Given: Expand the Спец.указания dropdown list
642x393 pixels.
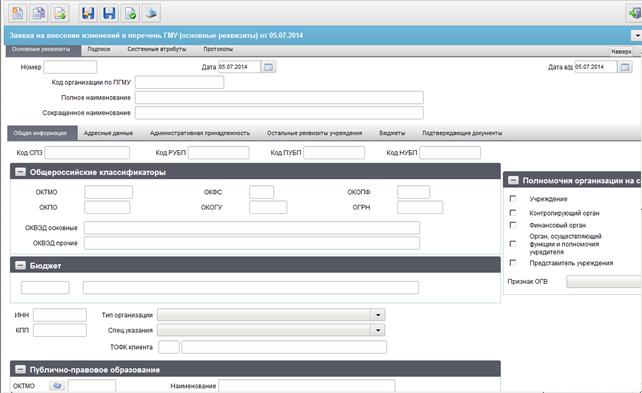Looking at the screenshot, I should tap(378, 330).
